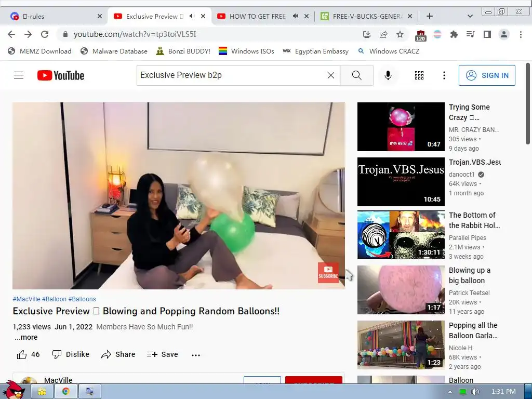
Task: Clear the YouTube search box text
Action: tap(331, 75)
